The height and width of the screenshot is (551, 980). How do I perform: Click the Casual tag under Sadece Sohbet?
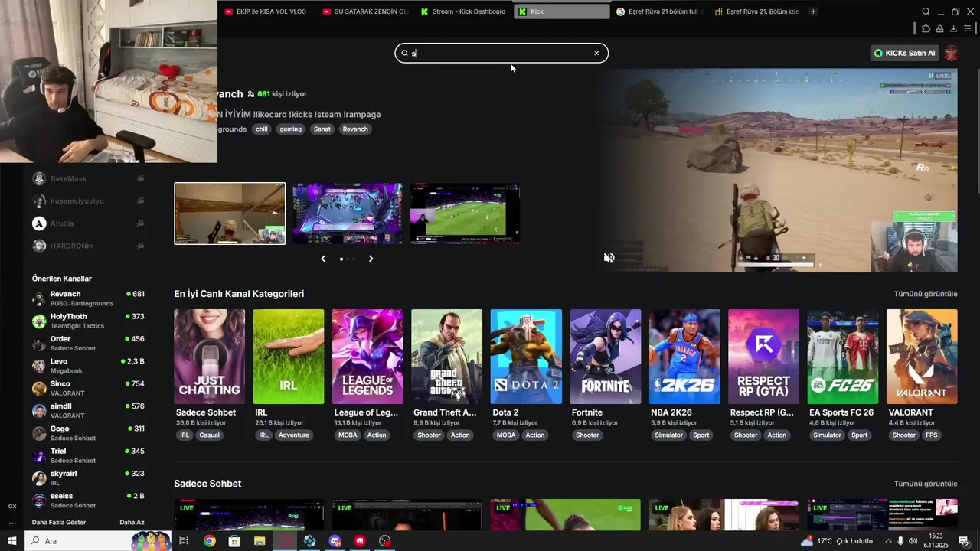pyautogui.click(x=209, y=435)
